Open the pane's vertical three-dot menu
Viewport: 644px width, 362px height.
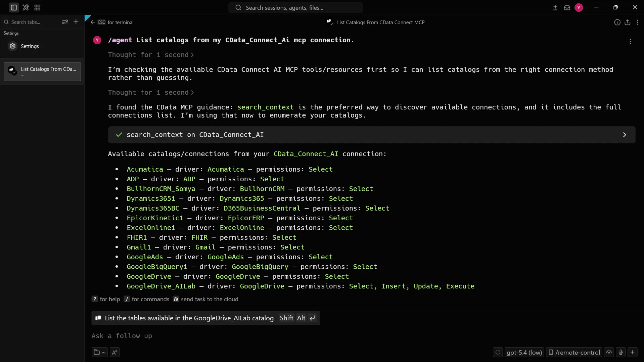tap(637, 22)
